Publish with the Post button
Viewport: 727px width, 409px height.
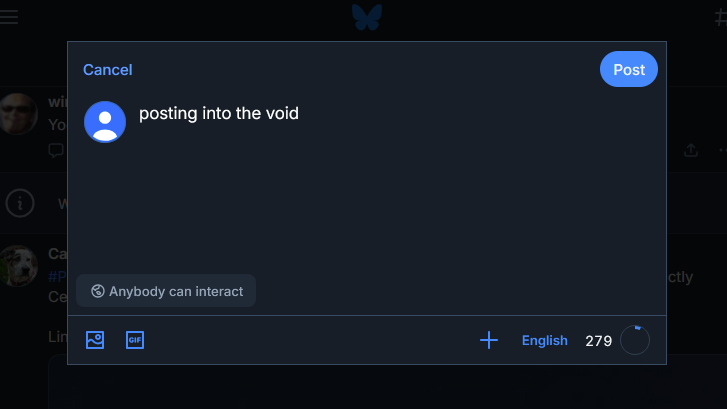pos(629,69)
